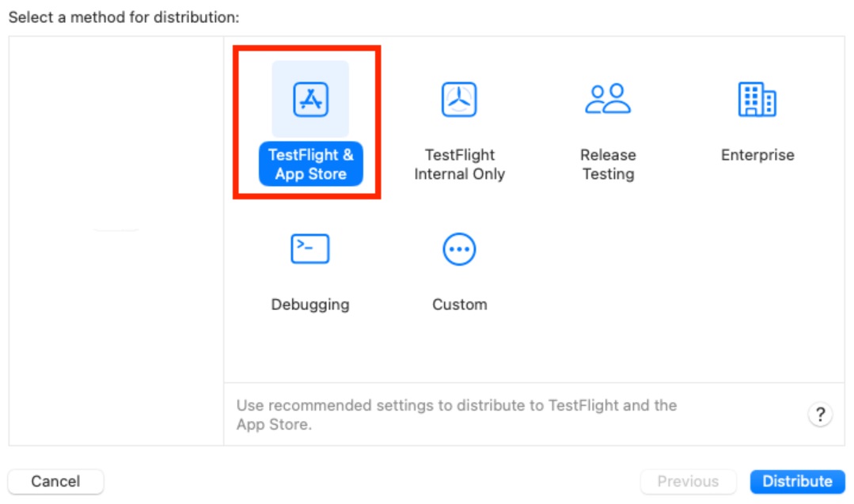The height and width of the screenshot is (504, 854).
Task: Pick the Release Testing people icon
Action: [x=608, y=99]
